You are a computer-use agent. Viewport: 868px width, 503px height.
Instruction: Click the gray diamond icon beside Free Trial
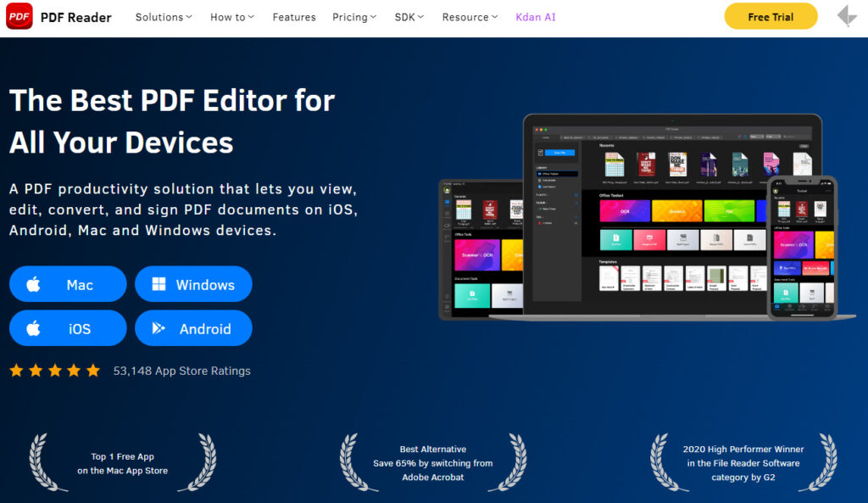847,16
